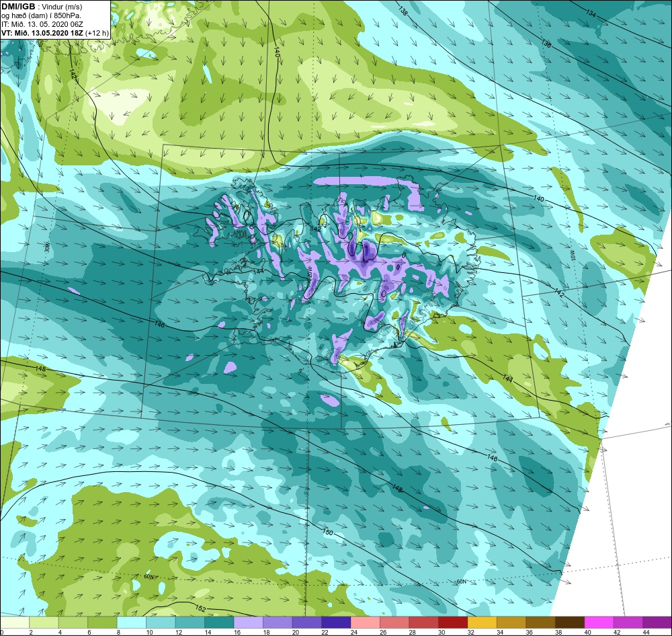The width and height of the screenshot is (672, 636).
Task: Click the 'VT: Mið. 13.05.2020 18Z (+12 h)' line
Action: (x=55, y=33)
